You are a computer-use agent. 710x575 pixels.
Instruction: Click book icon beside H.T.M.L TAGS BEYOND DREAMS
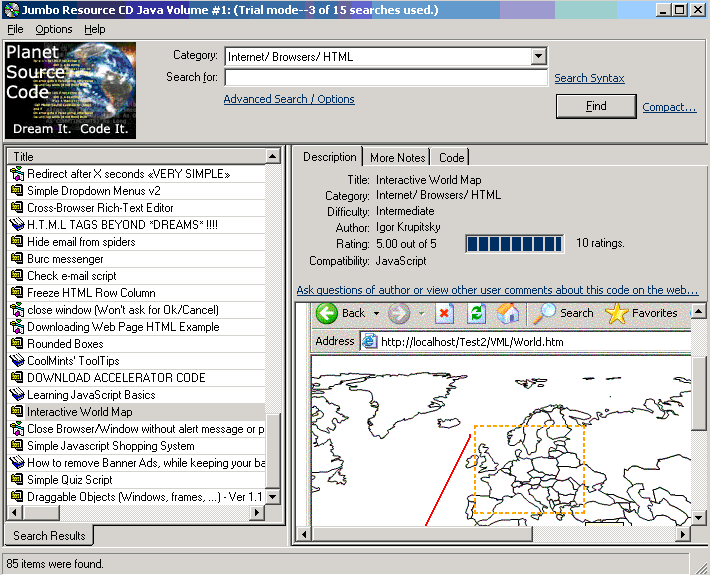pyautogui.click(x=17, y=225)
